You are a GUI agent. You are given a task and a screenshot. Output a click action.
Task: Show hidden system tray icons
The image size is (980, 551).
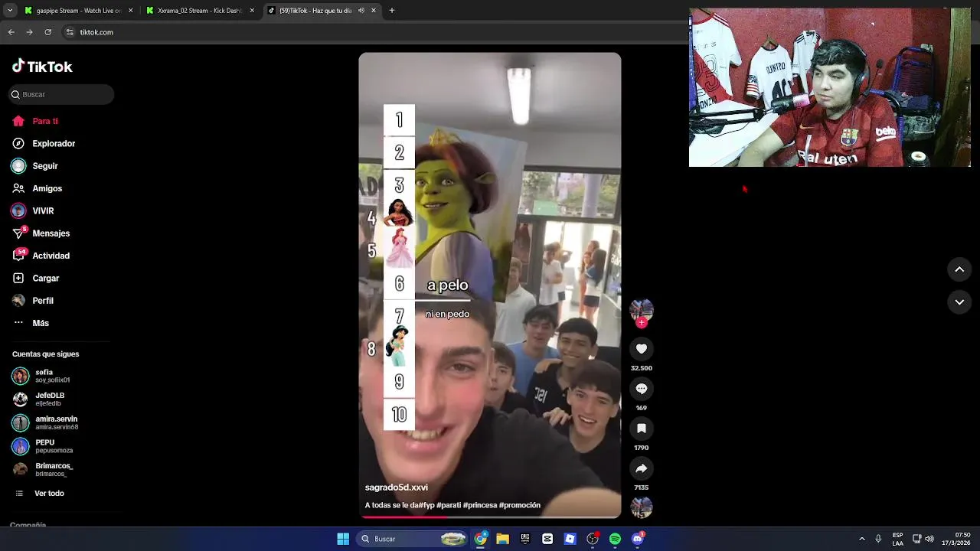point(862,539)
